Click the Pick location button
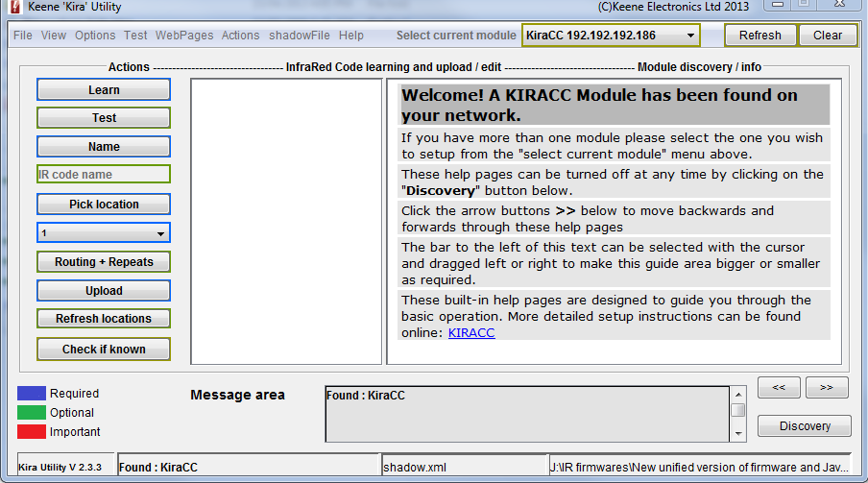The height and width of the screenshot is (483, 868). tap(104, 204)
